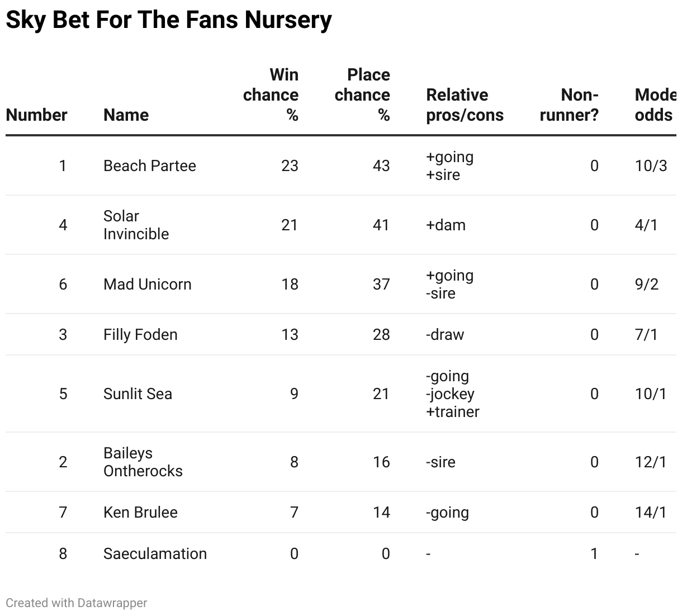Click the Mad Unicorn row name

coord(148,285)
